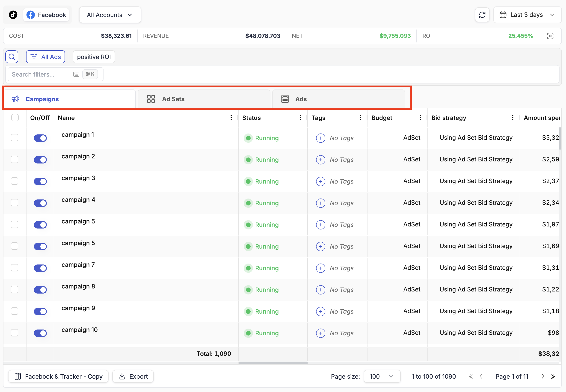
Task: Check the campaign 7 row checkbox
Action: tap(15, 268)
